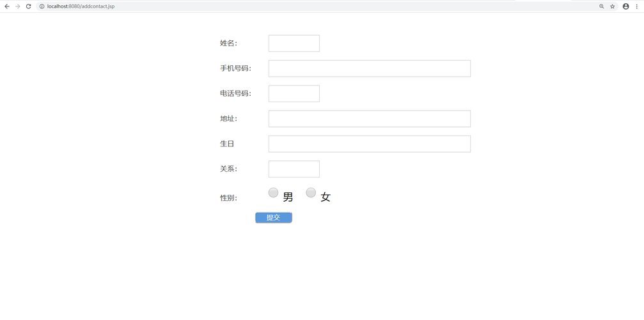The height and width of the screenshot is (320, 644).
Task: Click the 姓名 input field
Action: [x=294, y=43]
